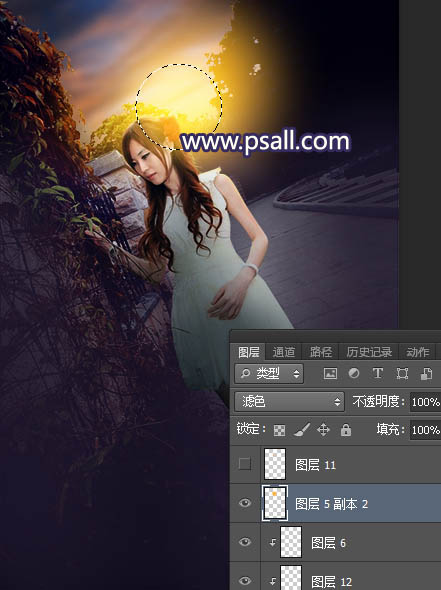Switch to the 通道 tab
The width and height of the screenshot is (441, 590).
pyautogui.click(x=284, y=352)
